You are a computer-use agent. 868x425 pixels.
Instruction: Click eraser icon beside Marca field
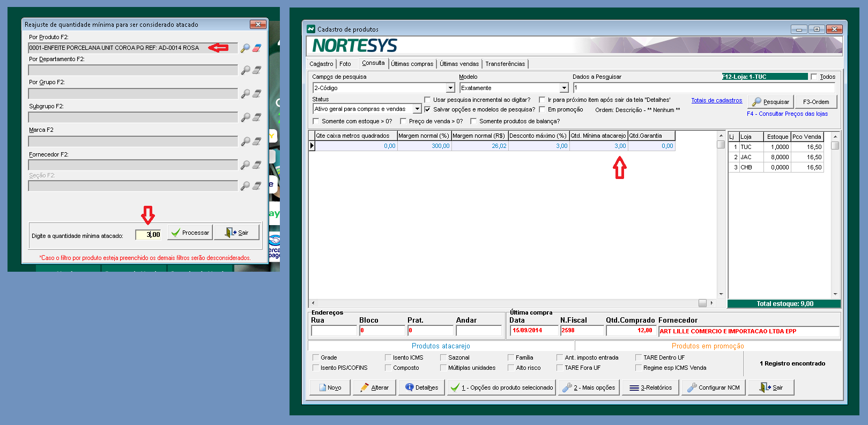[257, 141]
